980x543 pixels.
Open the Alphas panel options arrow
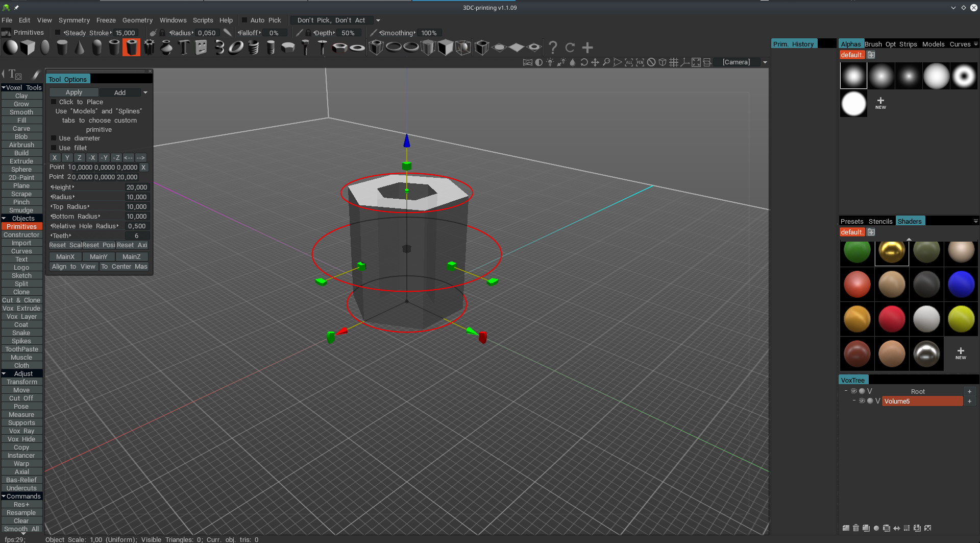point(975,44)
